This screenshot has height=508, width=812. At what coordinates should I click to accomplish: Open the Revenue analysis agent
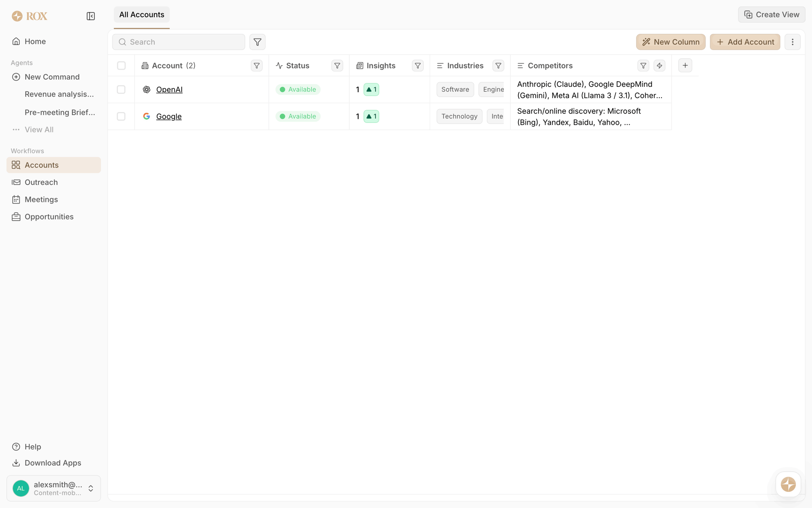click(59, 94)
